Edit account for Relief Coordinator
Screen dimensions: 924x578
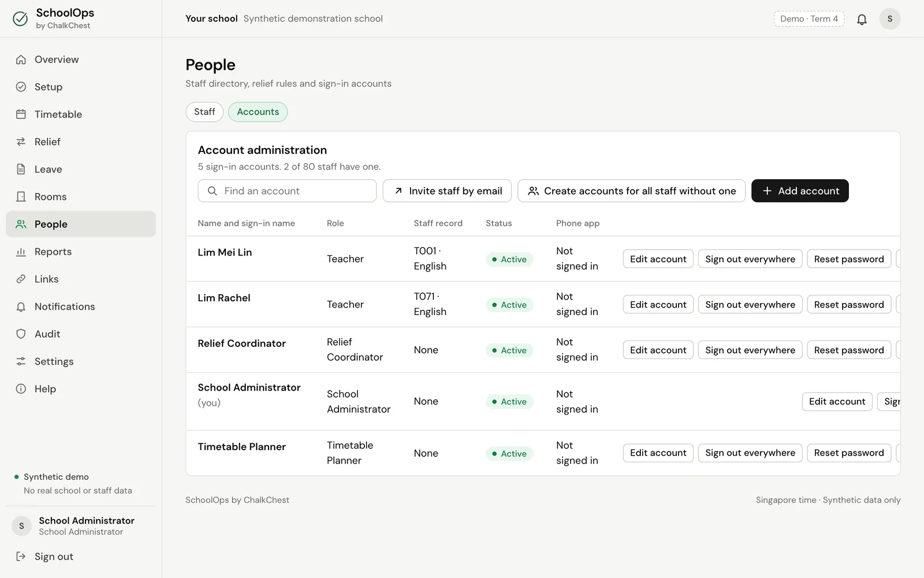658,350
